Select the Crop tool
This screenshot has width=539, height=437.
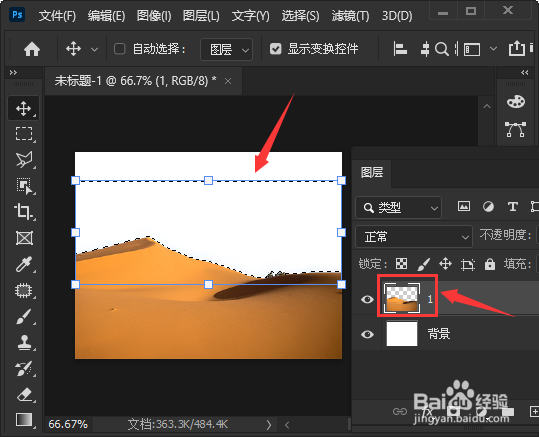23,211
